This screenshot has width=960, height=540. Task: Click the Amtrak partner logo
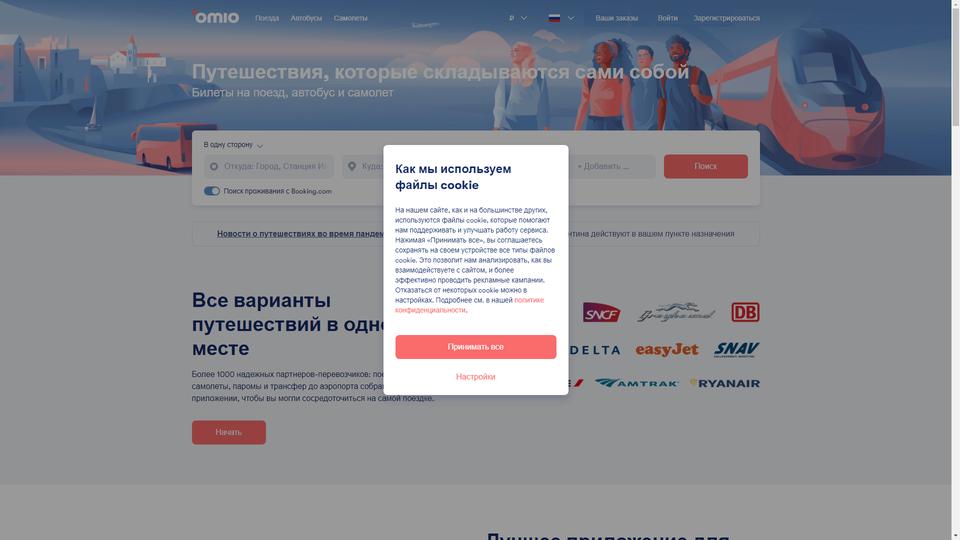[637, 383]
